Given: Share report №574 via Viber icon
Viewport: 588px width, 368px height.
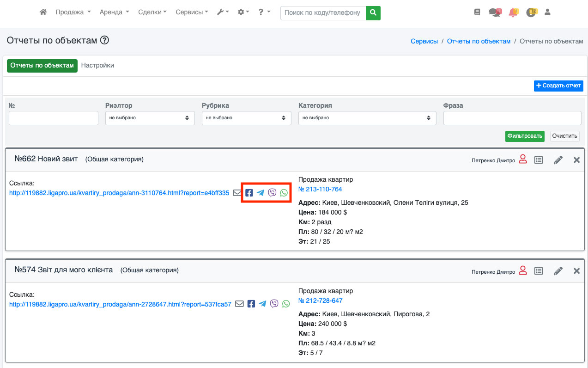Looking at the screenshot, I should pos(274,304).
